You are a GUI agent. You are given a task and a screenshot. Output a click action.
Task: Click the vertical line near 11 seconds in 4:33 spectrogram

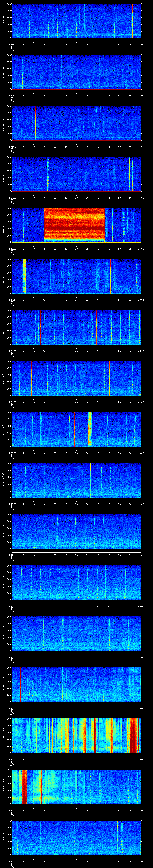point(36,123)
